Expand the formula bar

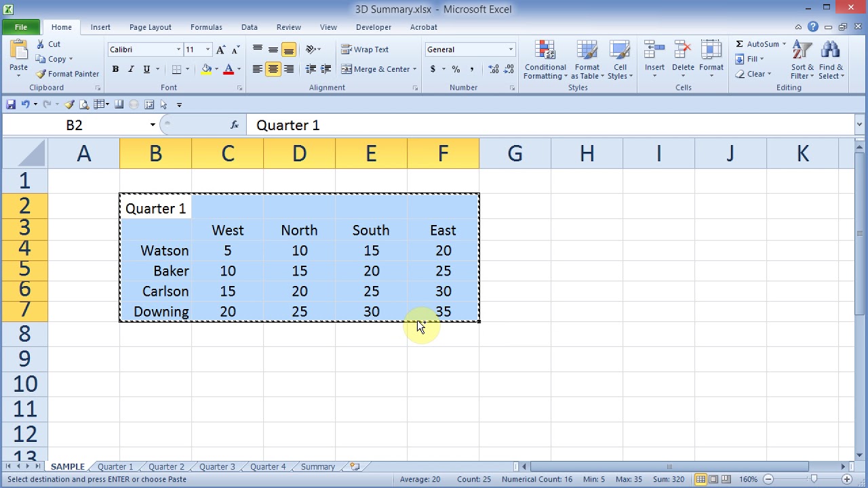pyautogui.click(x=859, y=125)
